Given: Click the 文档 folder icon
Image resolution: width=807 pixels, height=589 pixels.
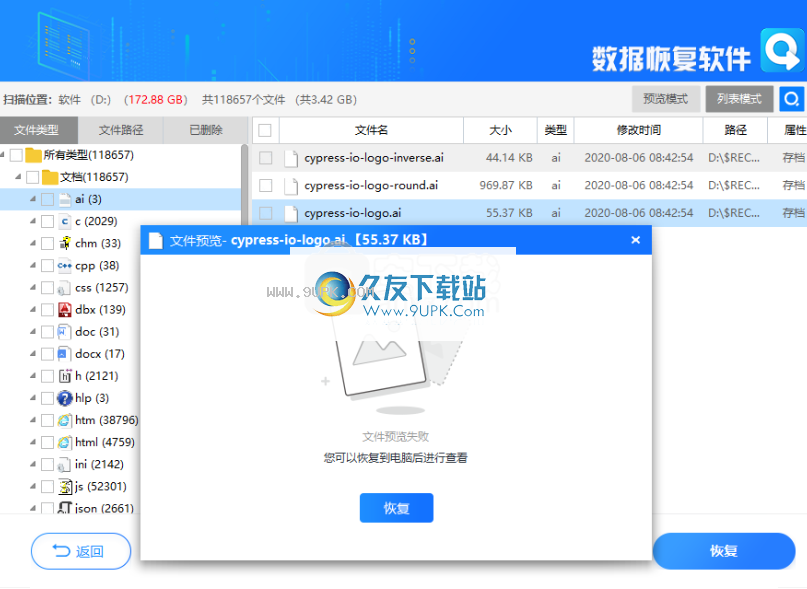Looking at the screenshot, I should pyautogui.click(x=50, y=177).
